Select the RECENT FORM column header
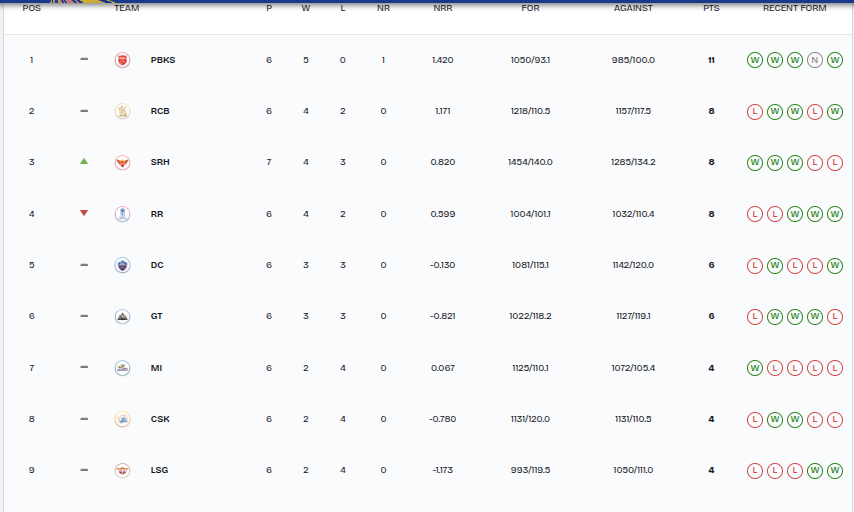This screenshot has width=854, height=512. [794, 8]
